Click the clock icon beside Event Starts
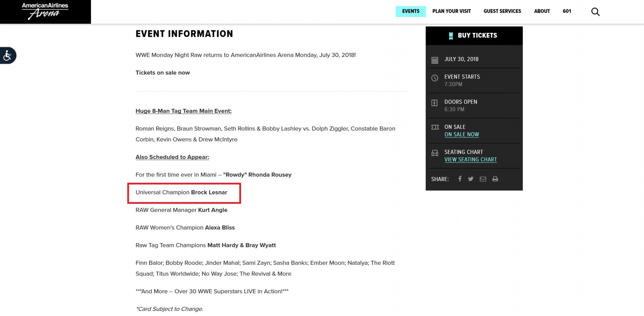The height and width of the screenshot is (316, 644). click(x=435, y=78)
